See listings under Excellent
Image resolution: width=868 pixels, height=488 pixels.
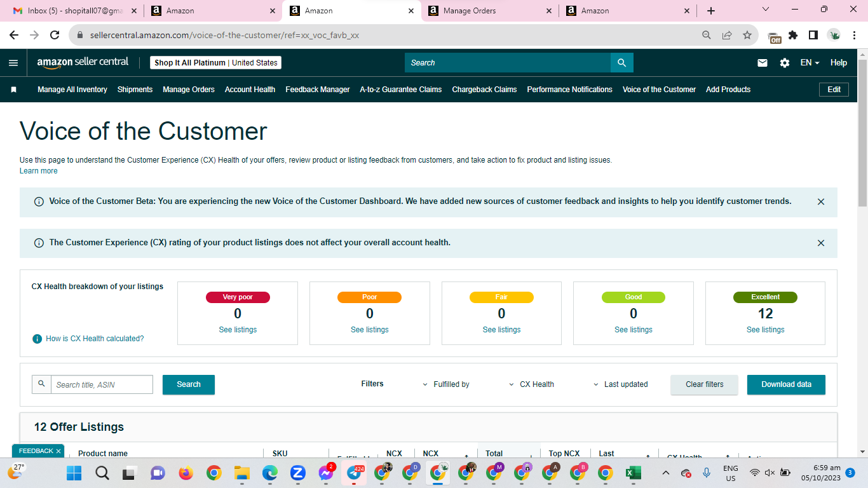(x=765, y=330)
